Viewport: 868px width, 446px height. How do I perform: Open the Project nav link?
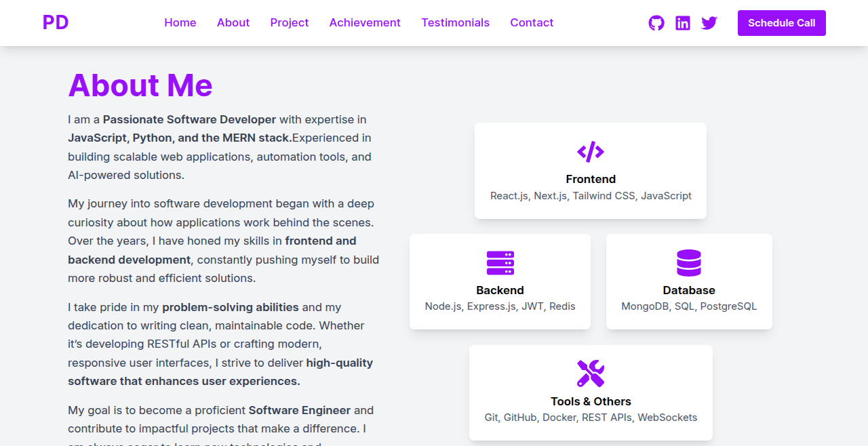tap(290, 22)
